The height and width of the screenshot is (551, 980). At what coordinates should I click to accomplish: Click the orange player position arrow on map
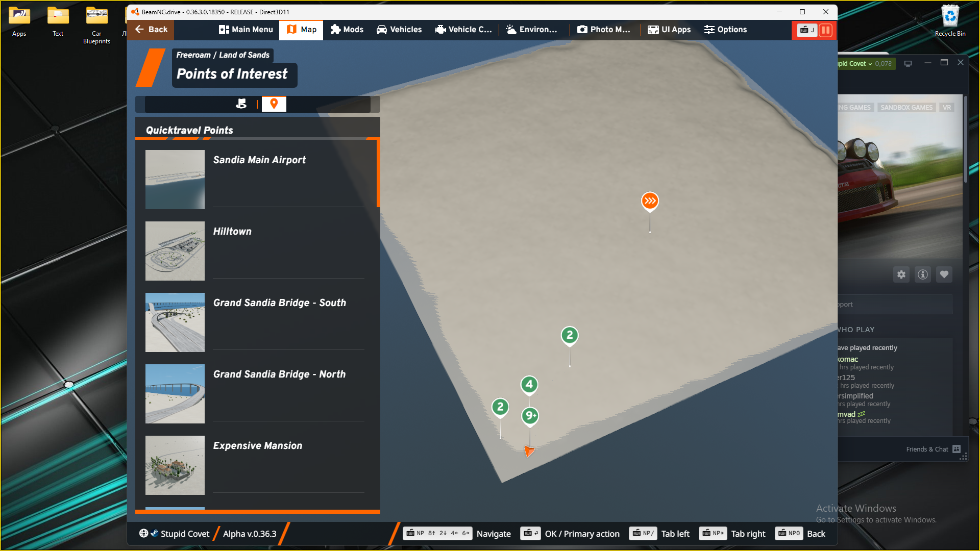click(x=529, y=451)
